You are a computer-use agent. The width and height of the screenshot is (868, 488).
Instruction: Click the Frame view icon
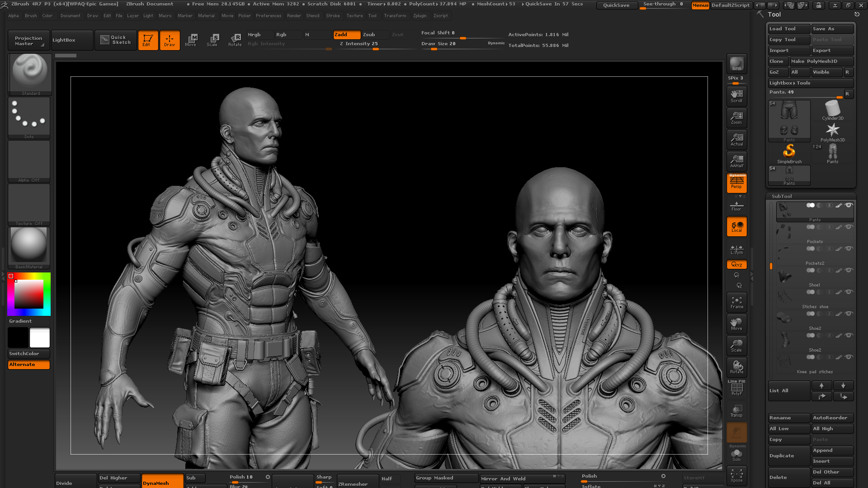736,302
